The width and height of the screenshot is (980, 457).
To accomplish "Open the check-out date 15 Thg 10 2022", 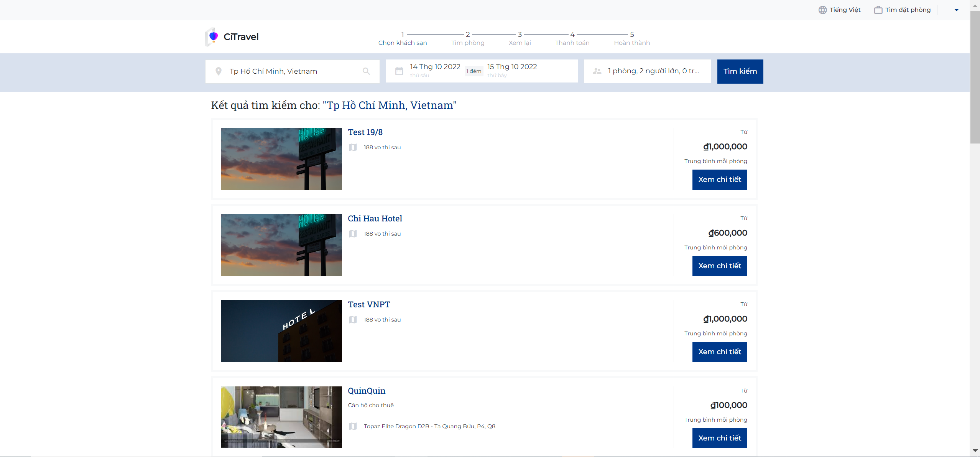I will click(512, 67).
